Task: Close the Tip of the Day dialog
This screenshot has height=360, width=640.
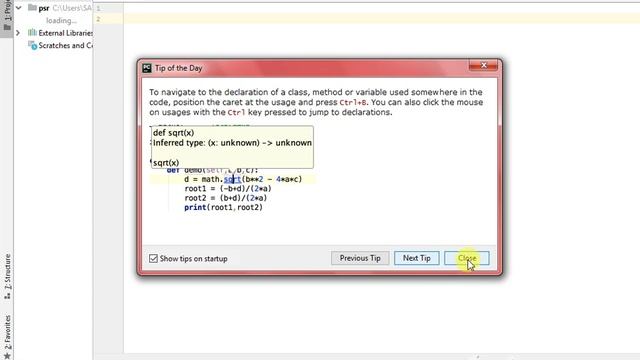Action: click(x=467, y=258)
